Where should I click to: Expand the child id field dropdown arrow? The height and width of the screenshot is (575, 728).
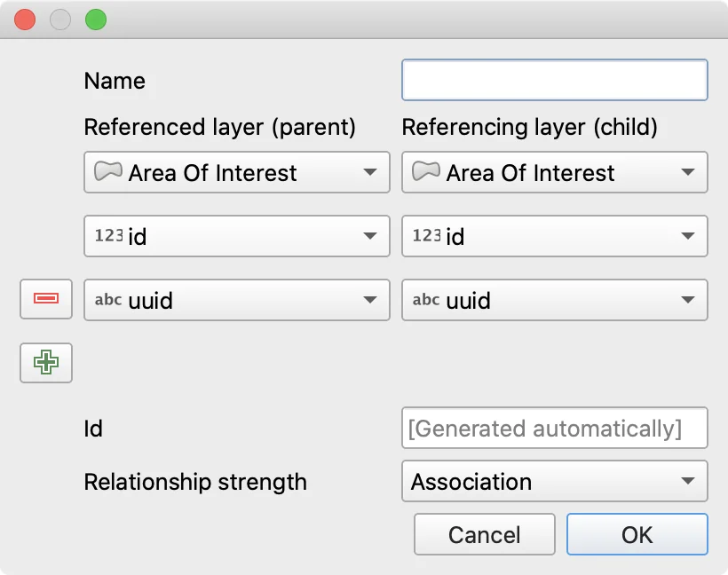pyautogui.click(x=687, y=236)
